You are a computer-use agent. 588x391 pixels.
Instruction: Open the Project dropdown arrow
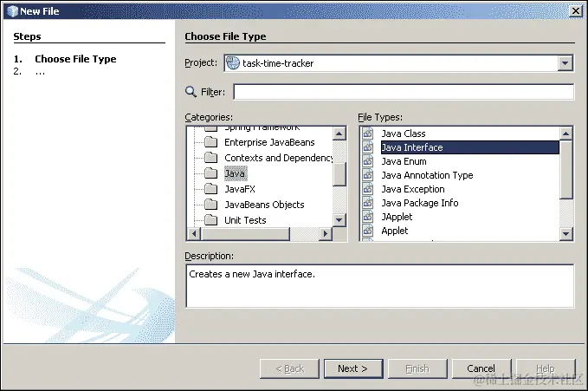click(565, 63)
